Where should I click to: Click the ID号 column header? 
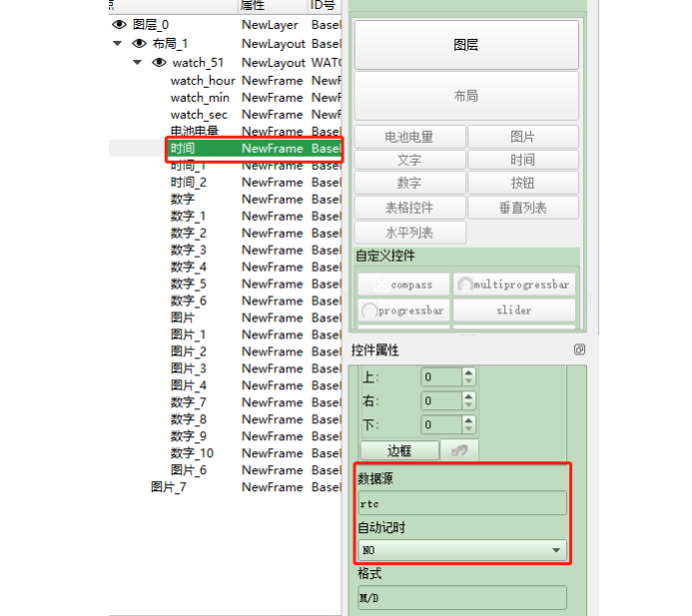coord(324,6)
